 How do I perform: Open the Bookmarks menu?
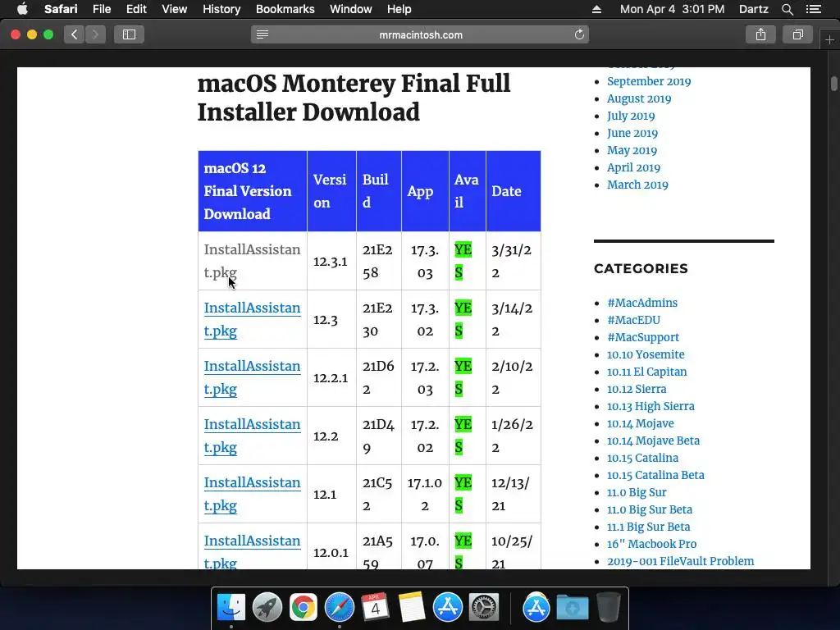click(x=285, y=9)
